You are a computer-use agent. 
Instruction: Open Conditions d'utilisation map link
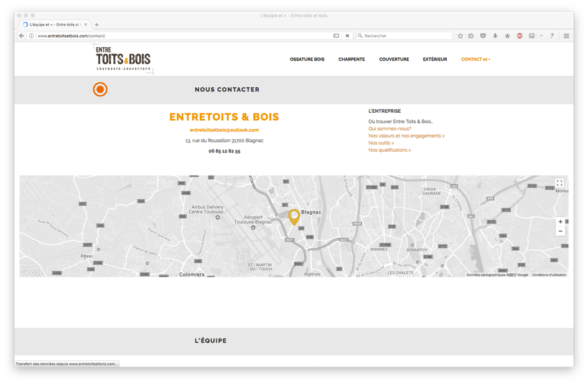(549, 275)
